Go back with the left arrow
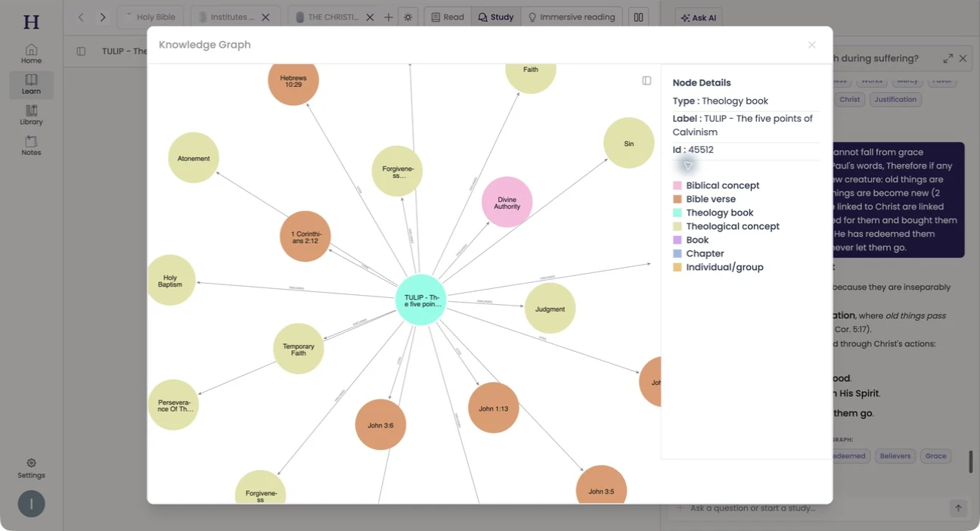 click(81, 17)
